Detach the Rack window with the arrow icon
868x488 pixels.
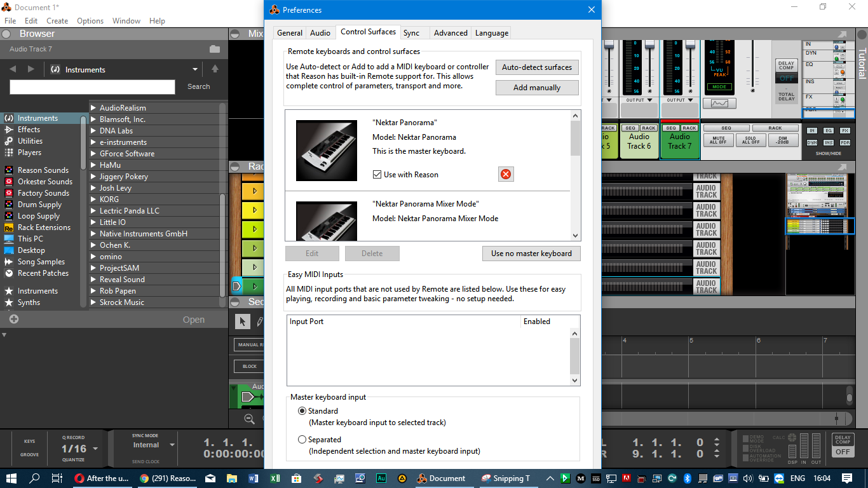842,167
